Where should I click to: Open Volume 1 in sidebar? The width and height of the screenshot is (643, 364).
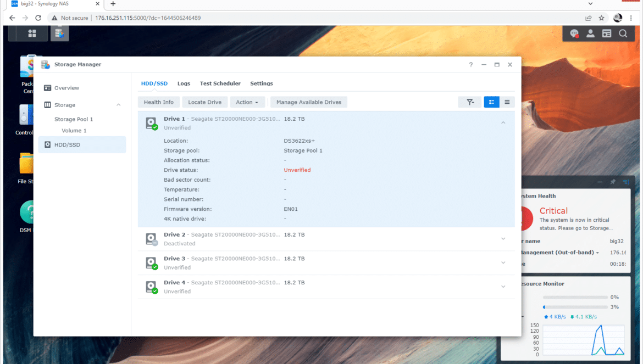pos(74,131)
